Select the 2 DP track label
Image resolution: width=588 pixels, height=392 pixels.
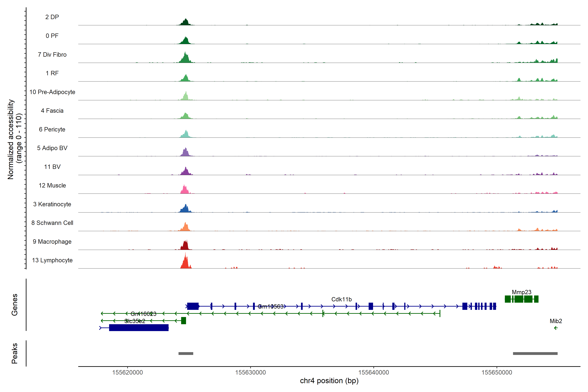click(52, 17)
